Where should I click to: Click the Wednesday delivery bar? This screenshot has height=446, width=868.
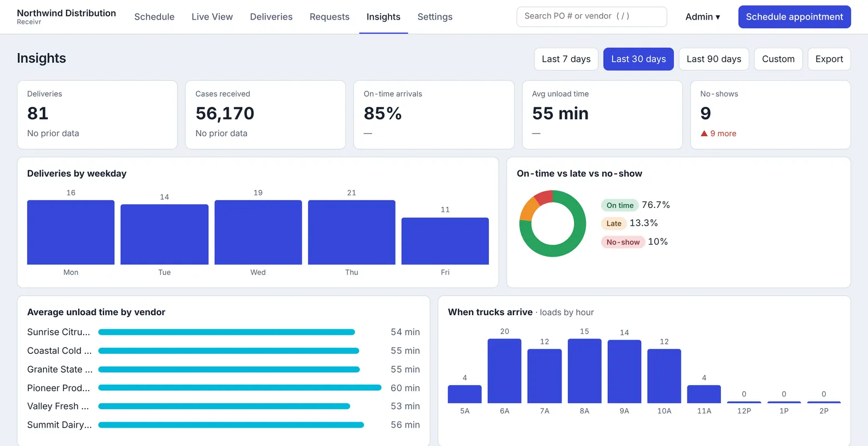[258, 232]
